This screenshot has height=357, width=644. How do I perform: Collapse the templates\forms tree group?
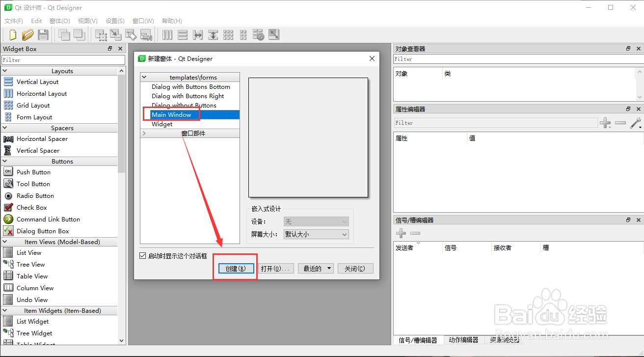[x=144, y=77]
